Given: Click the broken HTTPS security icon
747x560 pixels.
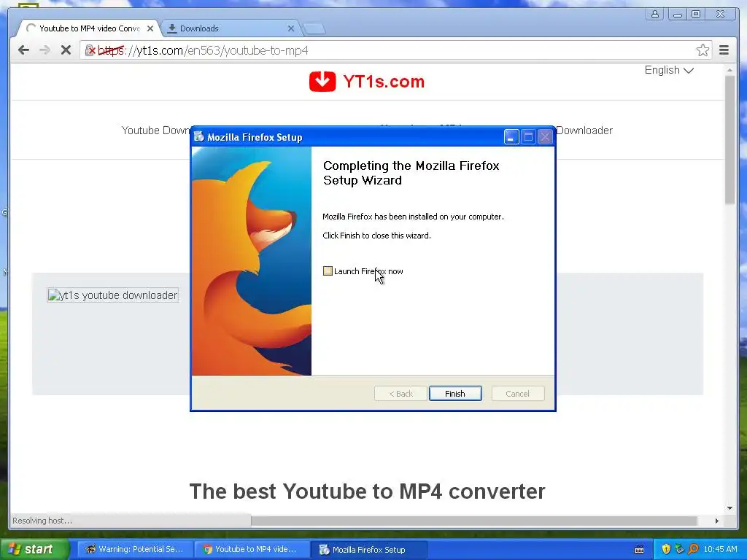Looking at the screenshot, I should pyautogui.click(x=90, y=50).
